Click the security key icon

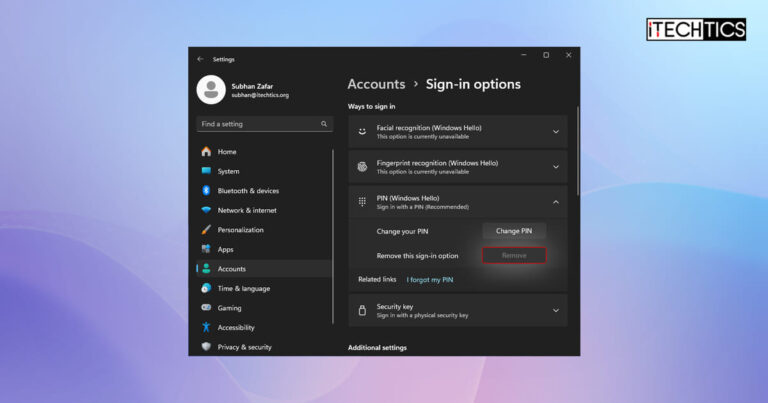click(362, 310)
